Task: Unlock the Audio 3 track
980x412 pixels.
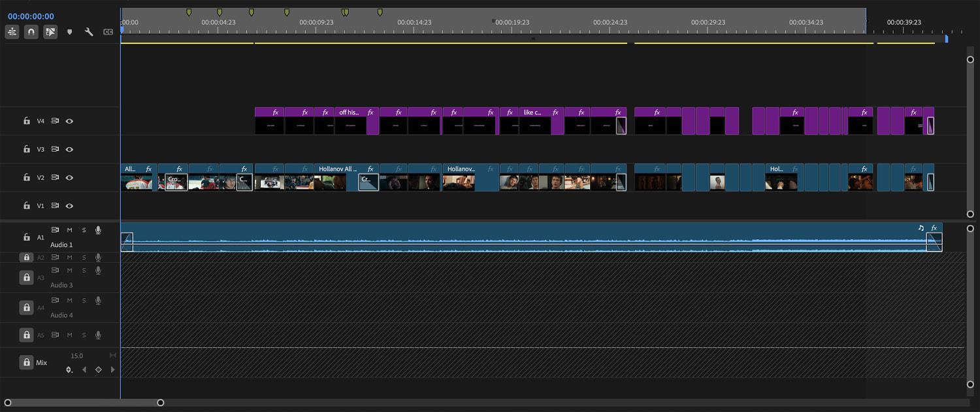Action: (x=26, y=278)
